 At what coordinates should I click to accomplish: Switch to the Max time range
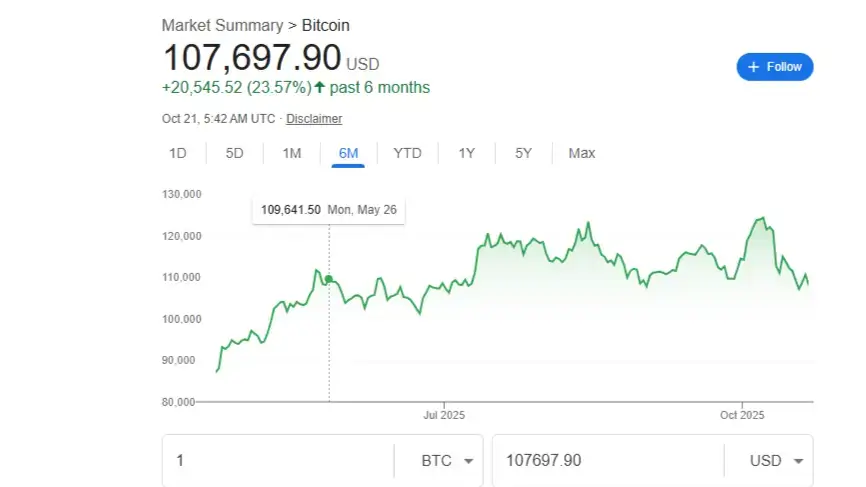(x=581, y=153)
